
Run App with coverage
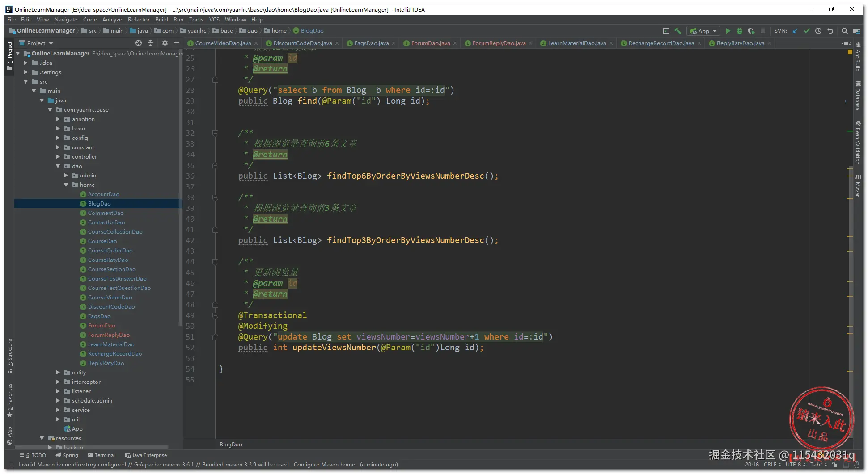tap(751, 31)
